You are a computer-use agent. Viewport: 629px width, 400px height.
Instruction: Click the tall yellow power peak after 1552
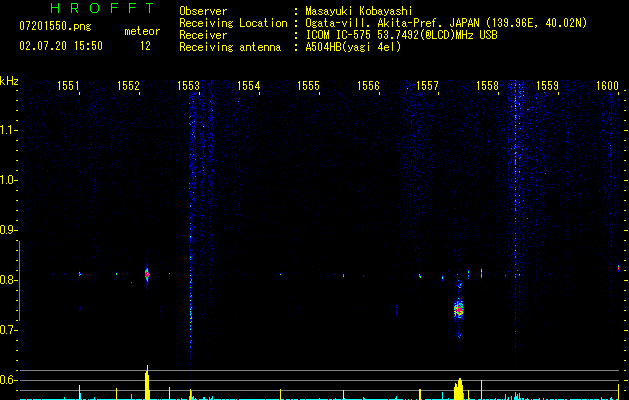click(x=147, y=382)
